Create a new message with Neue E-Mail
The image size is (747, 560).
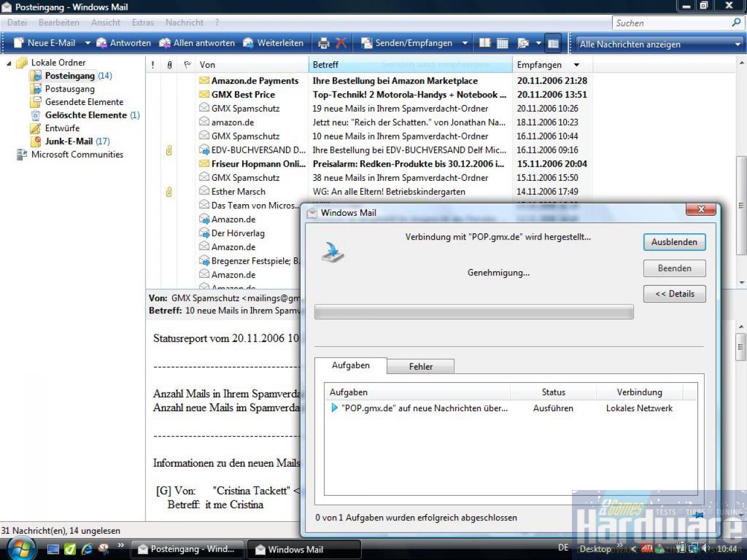[44, 43]
